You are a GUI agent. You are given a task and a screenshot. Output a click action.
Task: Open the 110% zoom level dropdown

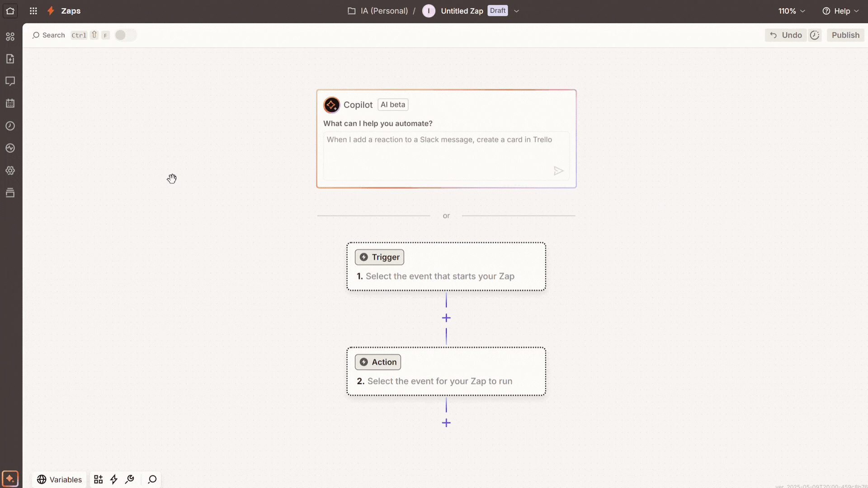[792, 11]
